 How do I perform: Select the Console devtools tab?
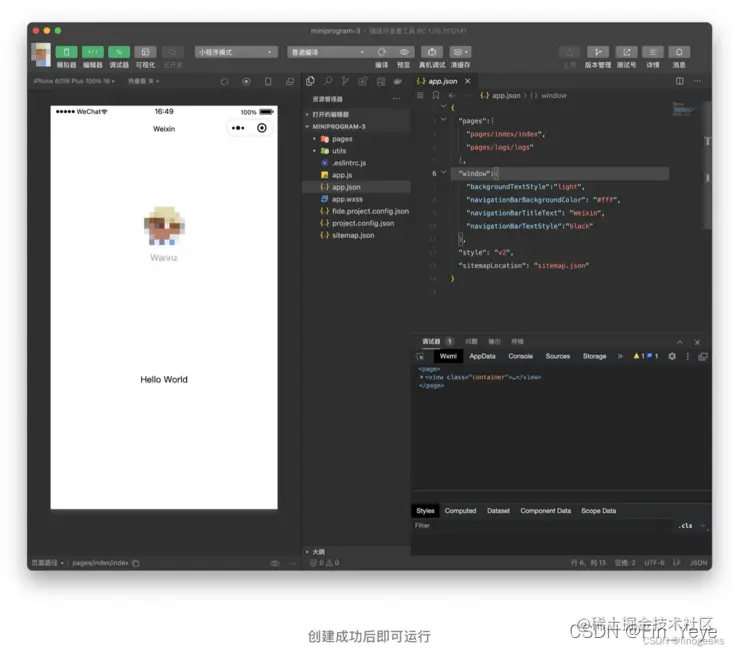tap(521, 356)
